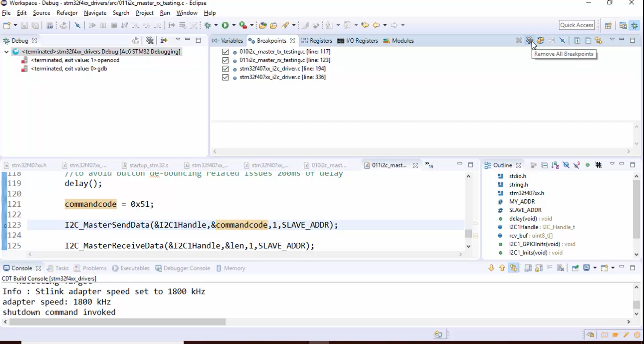Image resolution: width=644 pixels, height=344 pixels.
Task: Click Hide Fields icon in Outline view
Action: tap(566, 165)
